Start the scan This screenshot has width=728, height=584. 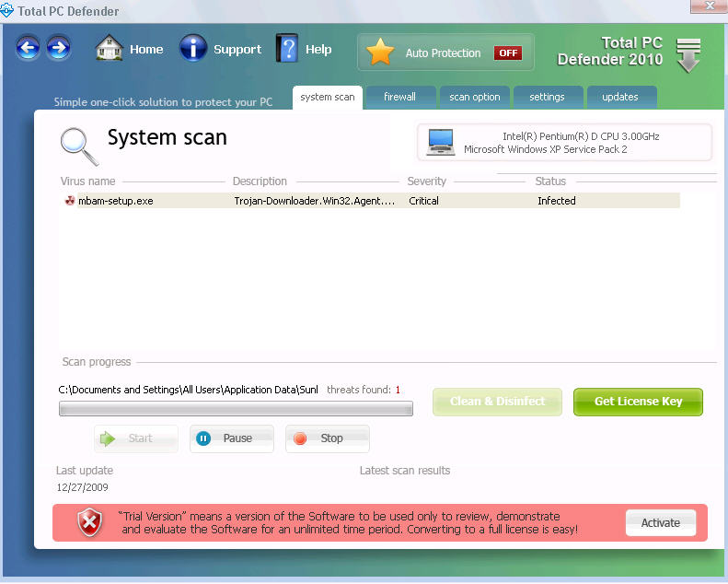point(136,438)
